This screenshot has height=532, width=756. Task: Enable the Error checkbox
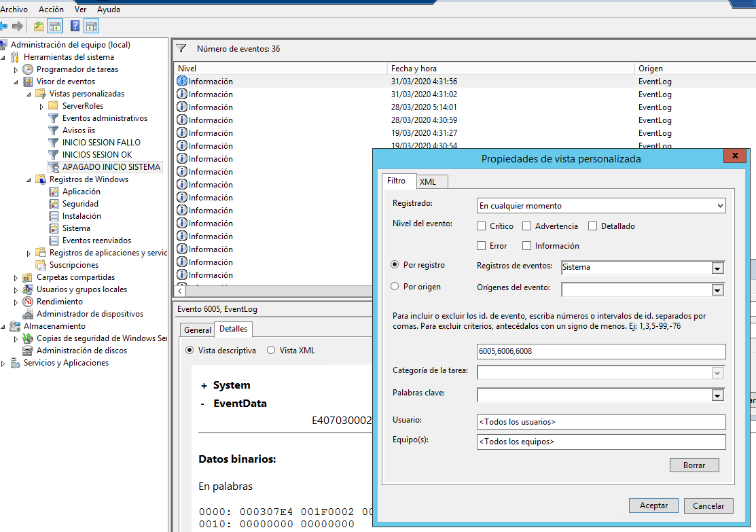pyautogui.click(x=481, y=245)
